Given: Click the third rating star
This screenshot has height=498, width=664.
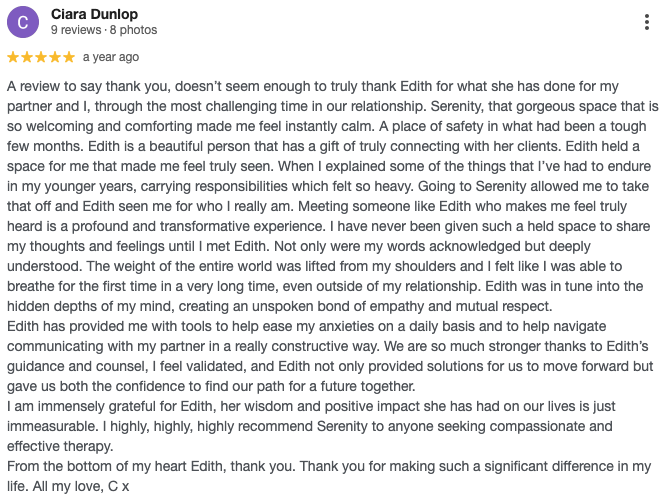Looking at the screenshot, I should pyautogui.click(x=41, y=57).
